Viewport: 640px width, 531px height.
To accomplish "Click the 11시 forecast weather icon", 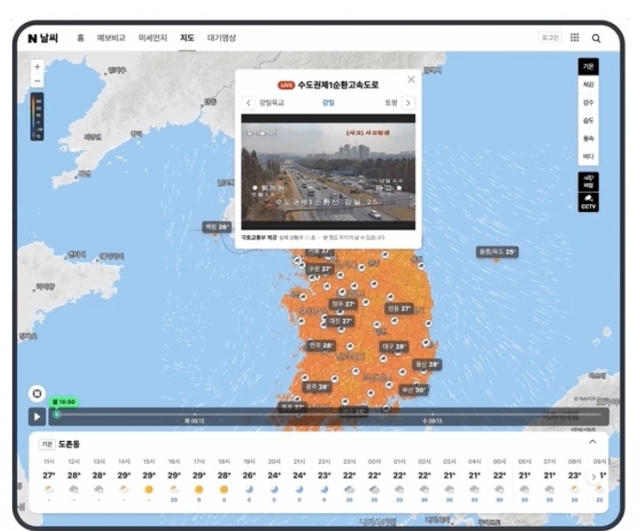I will pyautogui.click(x=49, y=489).
